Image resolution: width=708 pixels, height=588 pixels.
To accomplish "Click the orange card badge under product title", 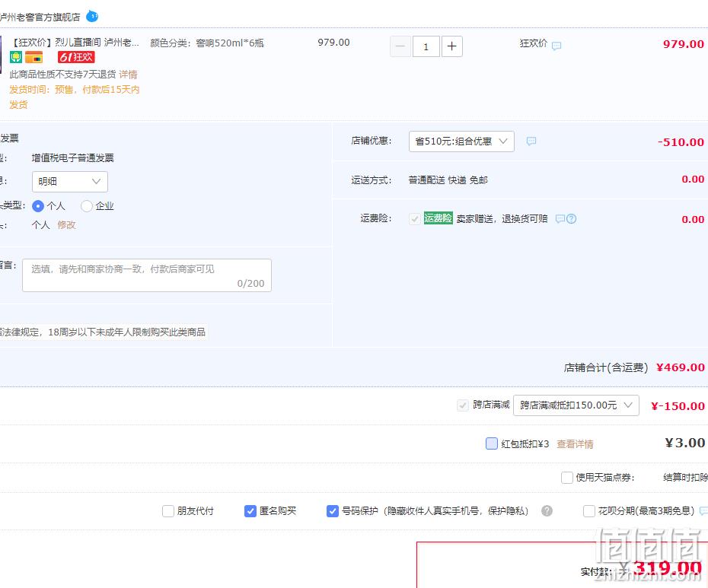I will tap(33, 57).
